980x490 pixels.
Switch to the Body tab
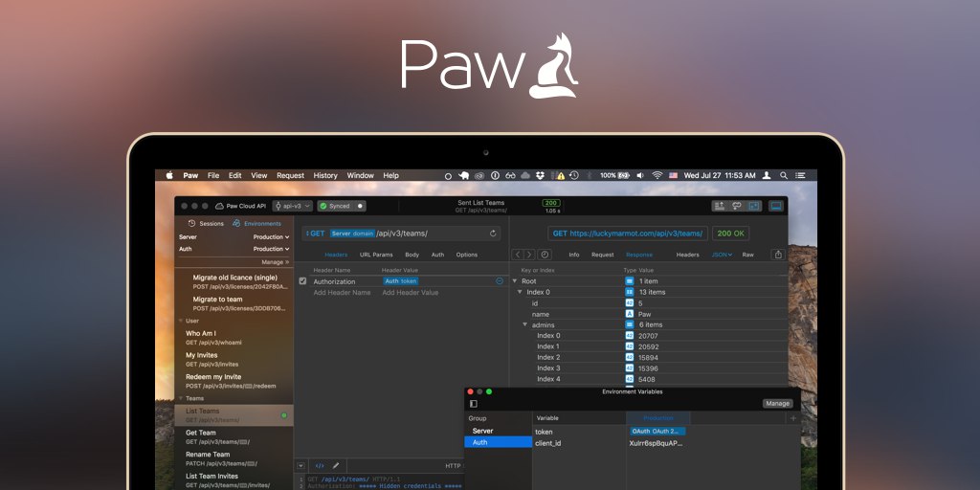coord(412,255)
